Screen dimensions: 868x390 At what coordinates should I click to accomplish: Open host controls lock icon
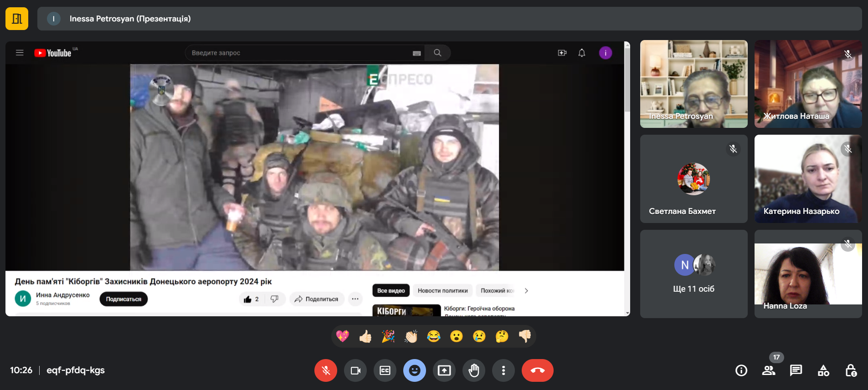(851, 370)
